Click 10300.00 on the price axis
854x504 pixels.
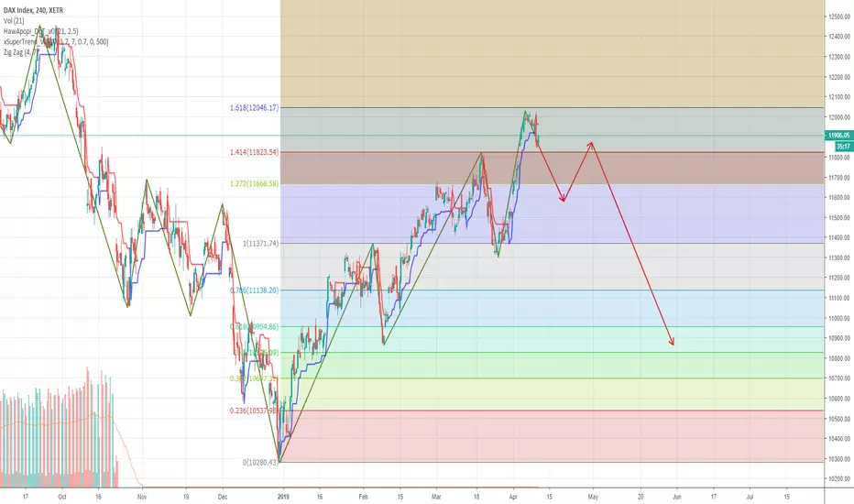click(839, 459)
